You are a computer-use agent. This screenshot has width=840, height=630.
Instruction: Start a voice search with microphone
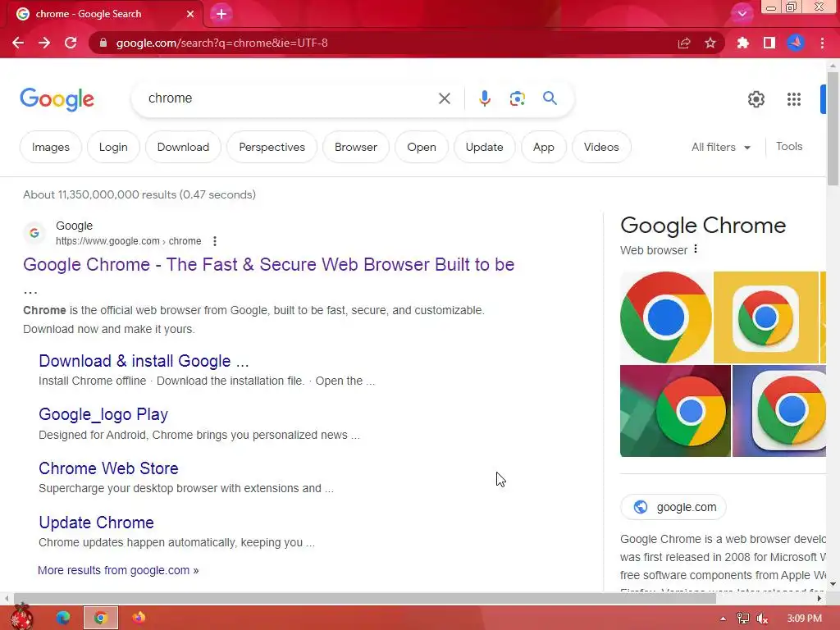[485, 98]
